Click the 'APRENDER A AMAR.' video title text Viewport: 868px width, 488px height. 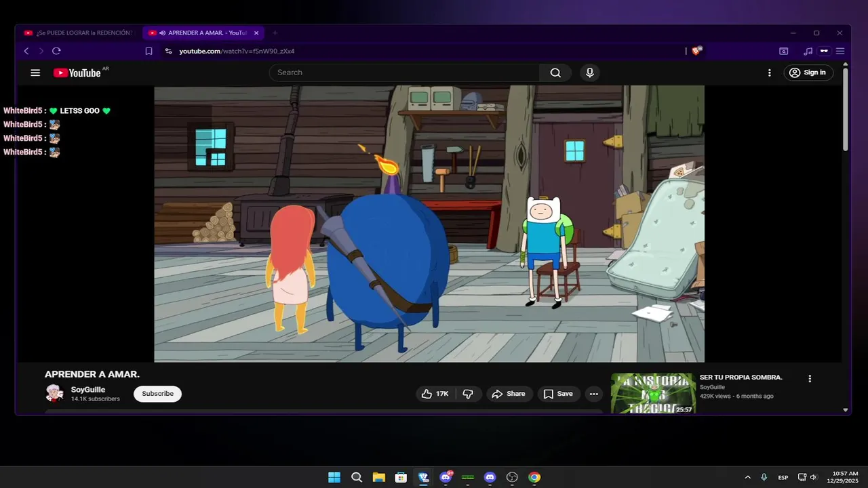click(92, 374)
